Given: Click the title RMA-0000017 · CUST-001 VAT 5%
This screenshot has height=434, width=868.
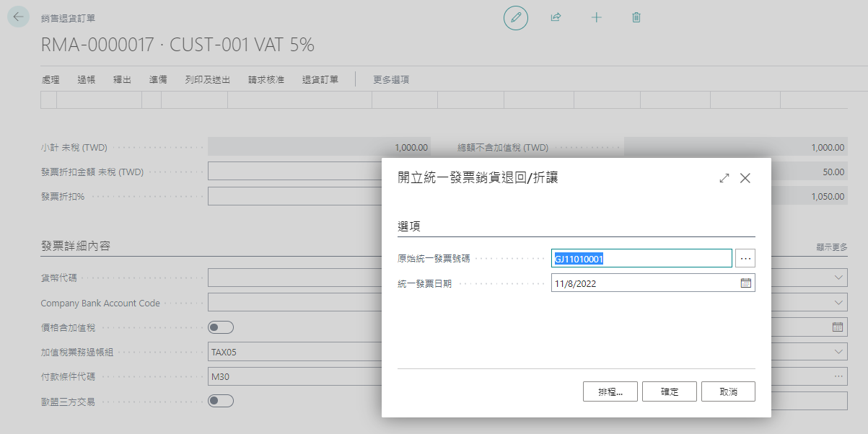Looking at the screenshot, I should [177, 45].
